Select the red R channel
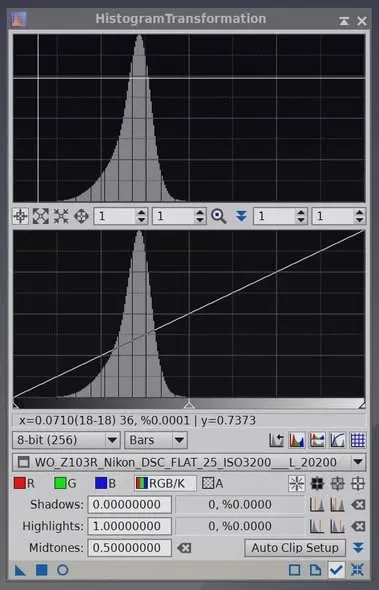This screenshot has width=379, height=590. tap(24, 484)
